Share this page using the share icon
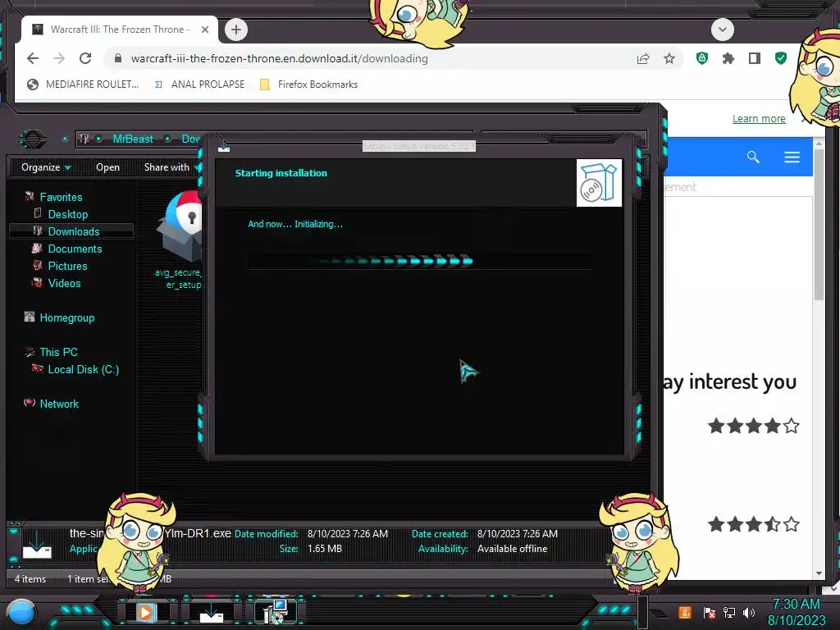This screenshot has width=840, height=630. [643, 58]
